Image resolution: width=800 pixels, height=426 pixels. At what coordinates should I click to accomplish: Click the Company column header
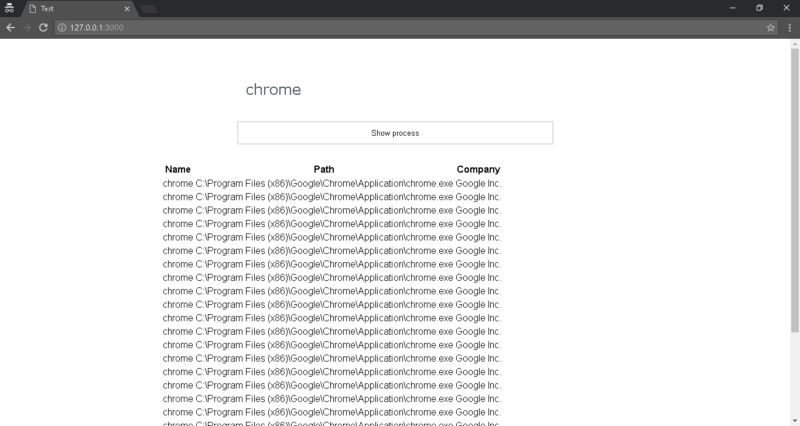click(478, 169)
